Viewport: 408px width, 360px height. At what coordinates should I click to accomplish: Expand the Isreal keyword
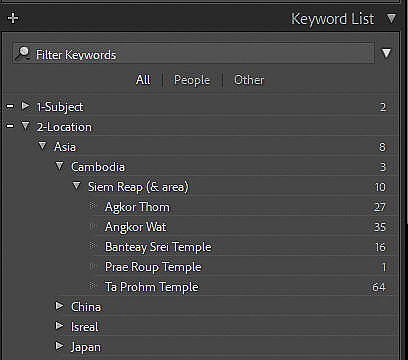(59, 326)
